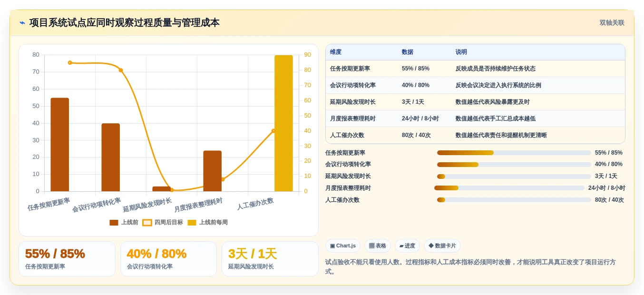Viewport: 644px width, 295px height.
Task: Open the 40% / 80% data card
Action: [168, 259]
